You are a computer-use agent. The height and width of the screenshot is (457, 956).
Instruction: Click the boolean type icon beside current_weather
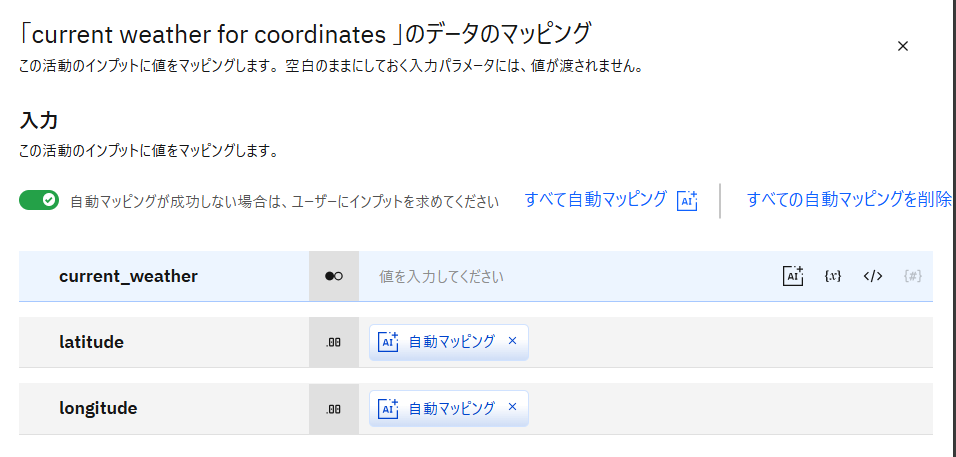point(334,277)
